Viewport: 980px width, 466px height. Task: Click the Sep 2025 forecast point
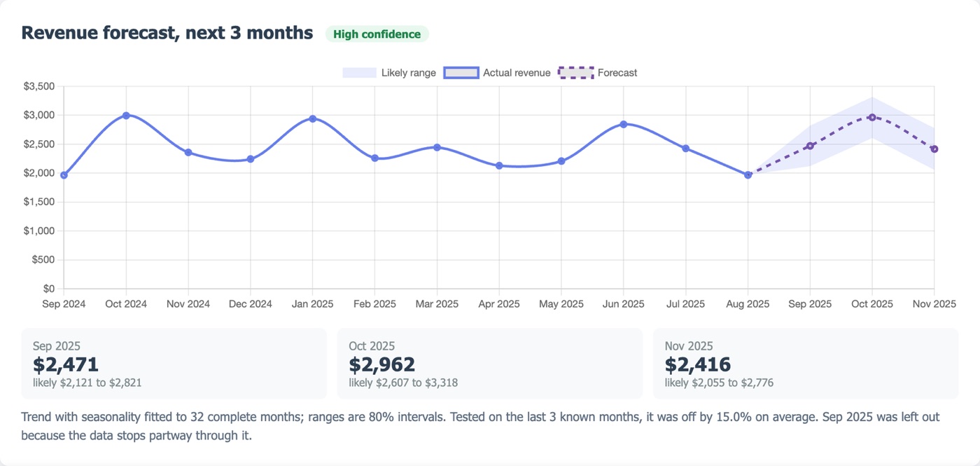[810, 146]
